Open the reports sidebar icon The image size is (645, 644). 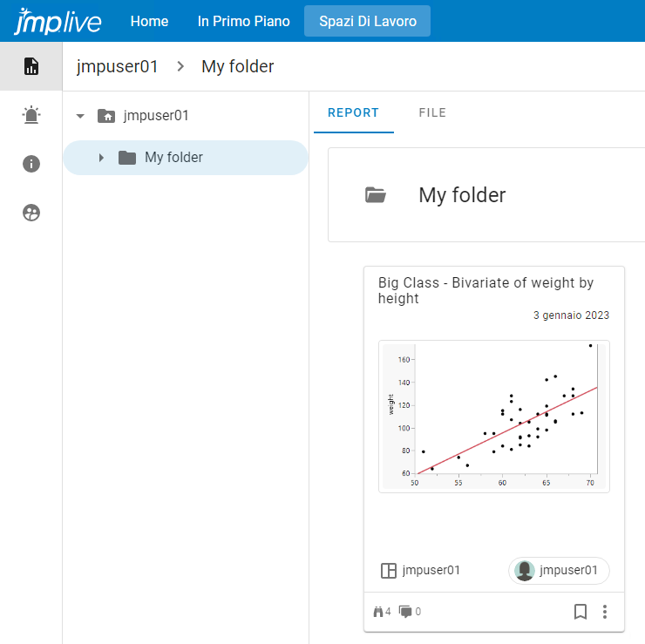point(31,66)
